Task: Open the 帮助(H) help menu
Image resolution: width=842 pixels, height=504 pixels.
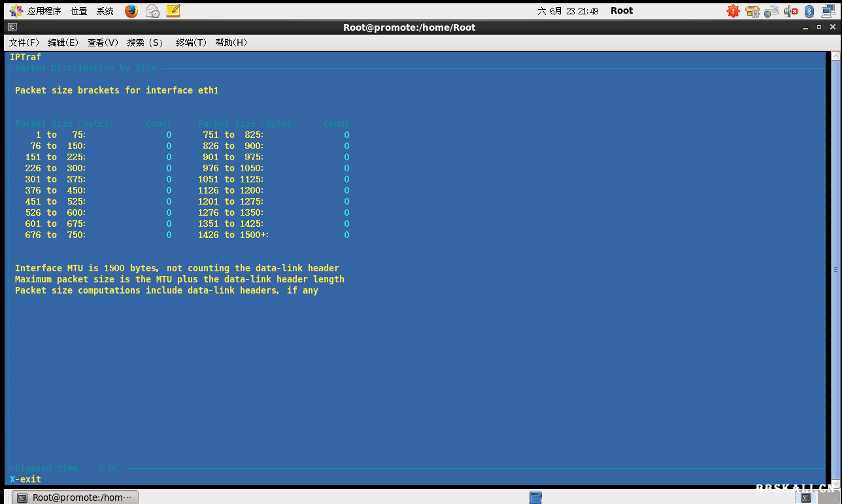Action: [x=231, y=42]
